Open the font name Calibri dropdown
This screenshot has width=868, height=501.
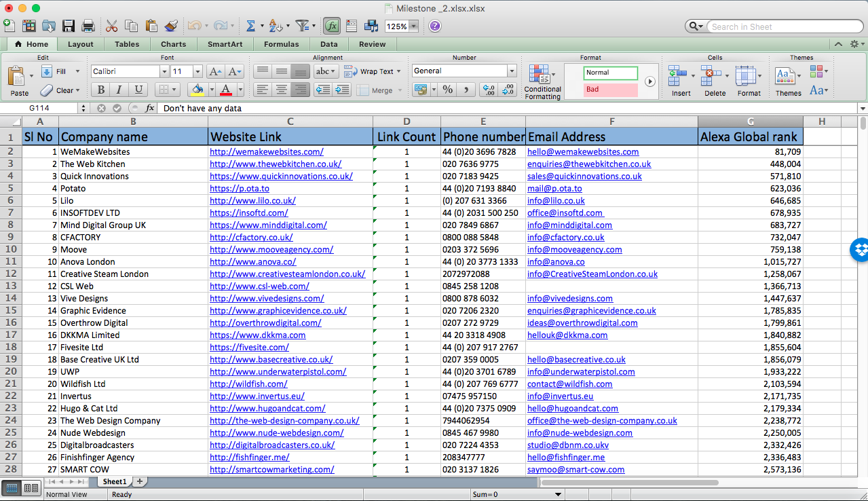click(x=164, y=71)
